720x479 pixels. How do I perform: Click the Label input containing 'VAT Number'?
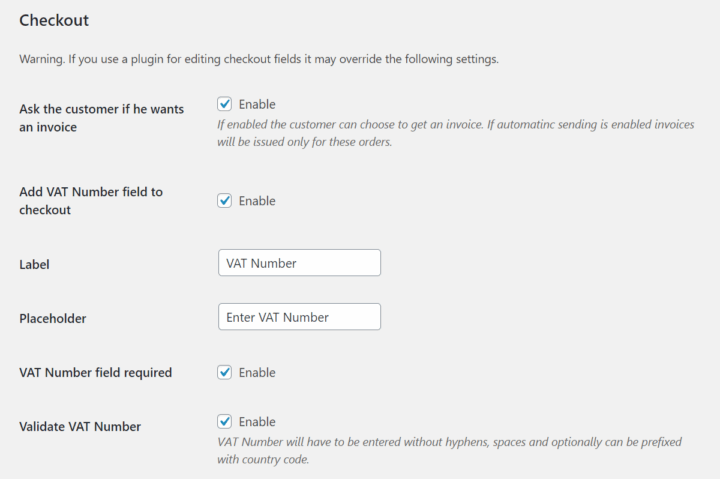coord(299,263)
